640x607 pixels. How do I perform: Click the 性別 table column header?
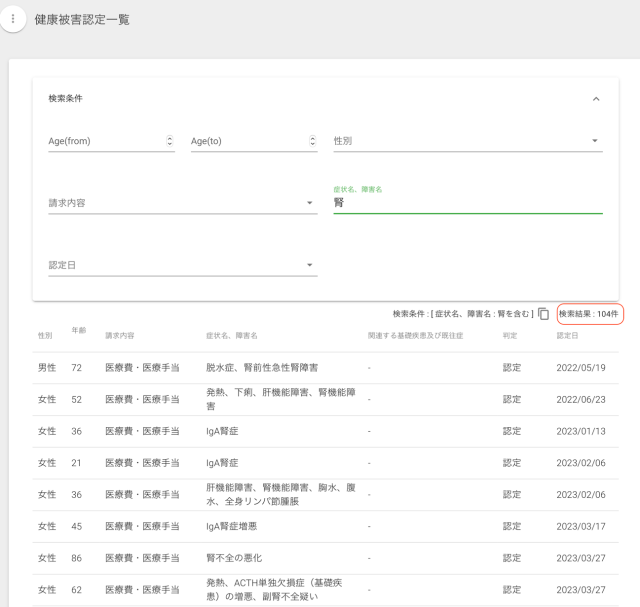[x=45, y=335]
